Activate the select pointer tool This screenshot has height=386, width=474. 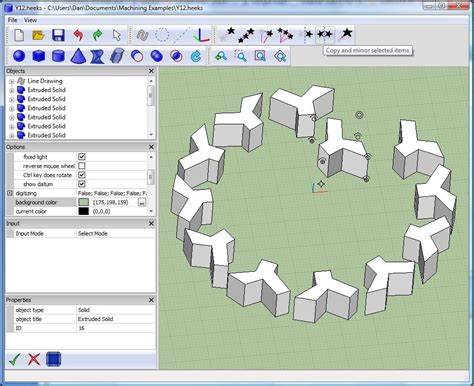(x=117, y=35)
